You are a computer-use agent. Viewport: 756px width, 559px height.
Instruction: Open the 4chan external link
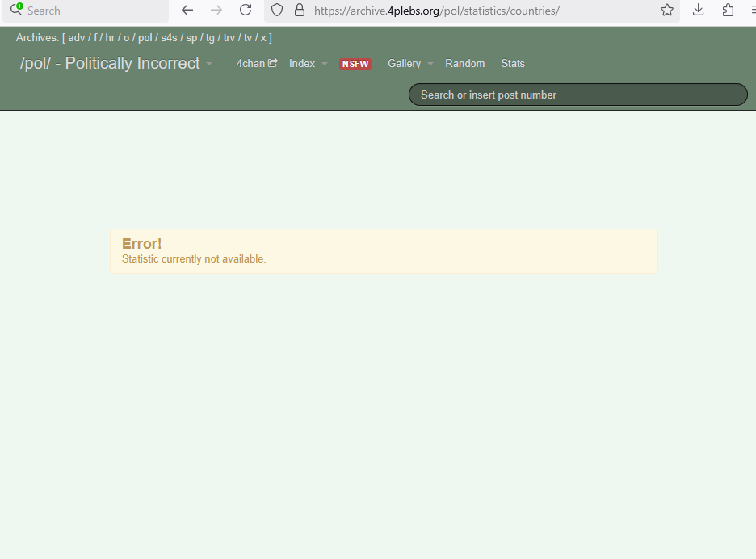(257, 63)
